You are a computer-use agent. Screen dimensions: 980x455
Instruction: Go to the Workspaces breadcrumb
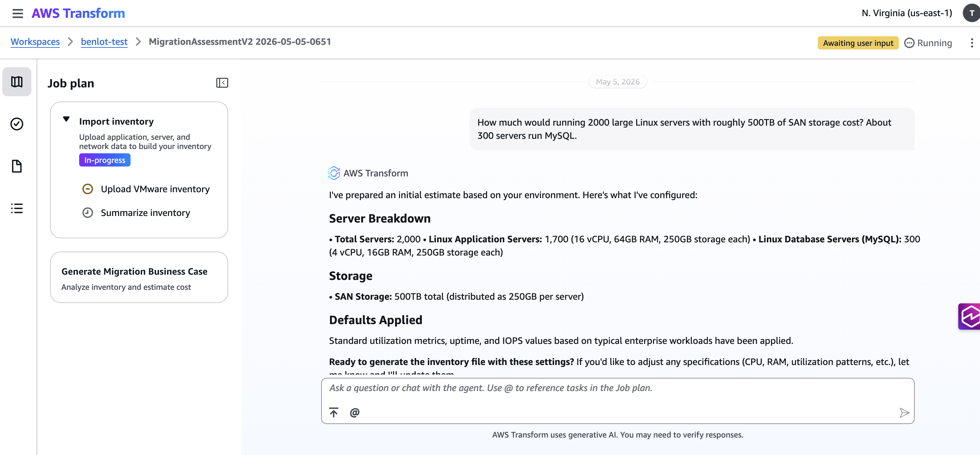click(x=35, y=42)
